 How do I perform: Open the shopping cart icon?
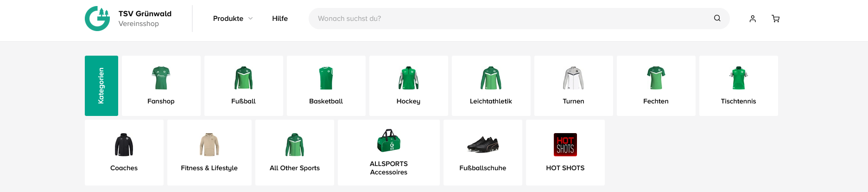(x=775, y=19)
